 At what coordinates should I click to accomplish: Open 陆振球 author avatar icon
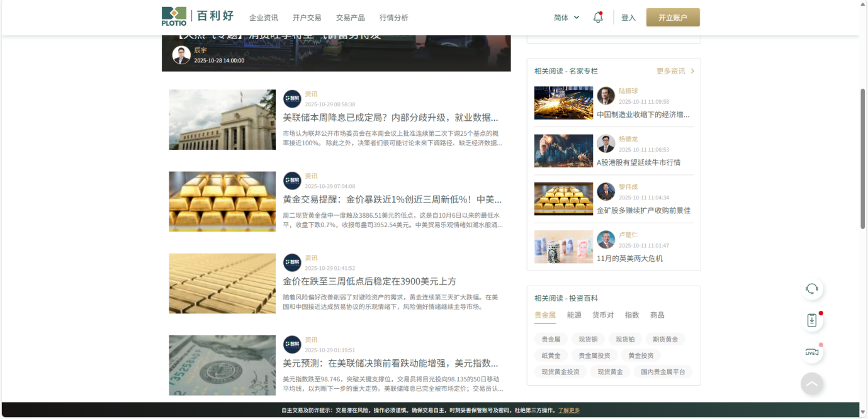605,96
